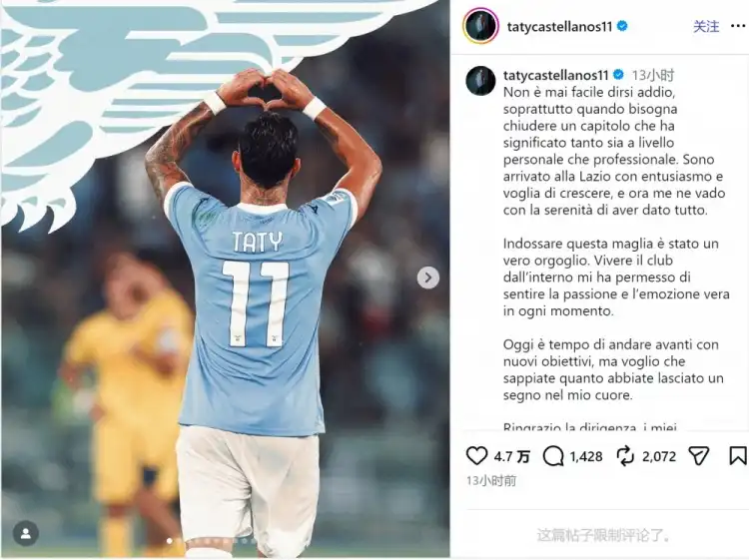View the 2,072 reposts count
This screenshot has height=560, width=749.
click(x=659, y=457)
